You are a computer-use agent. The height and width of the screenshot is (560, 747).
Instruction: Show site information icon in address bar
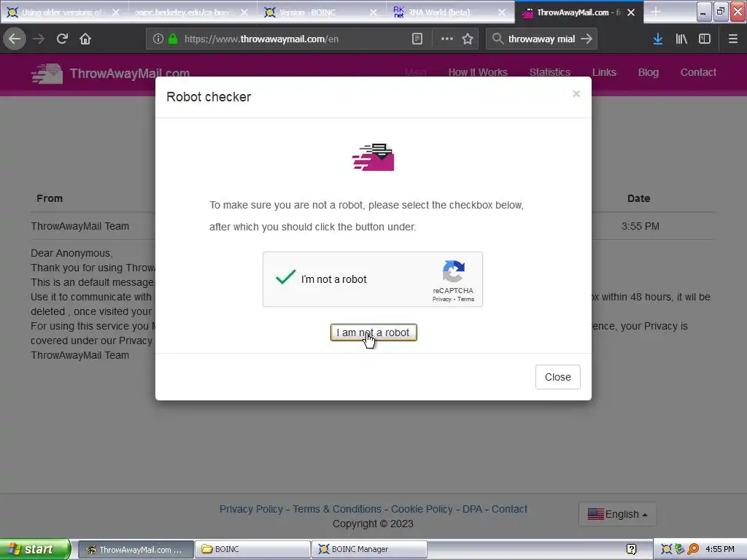pyautogui.click(x=158, y=39)
